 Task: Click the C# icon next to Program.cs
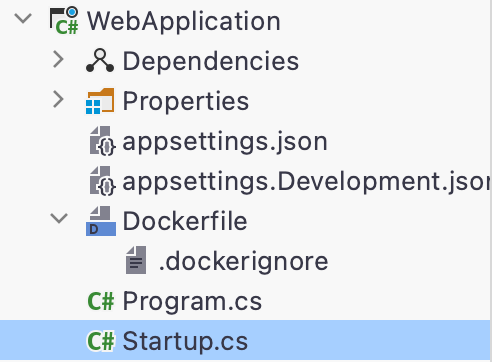101,301
